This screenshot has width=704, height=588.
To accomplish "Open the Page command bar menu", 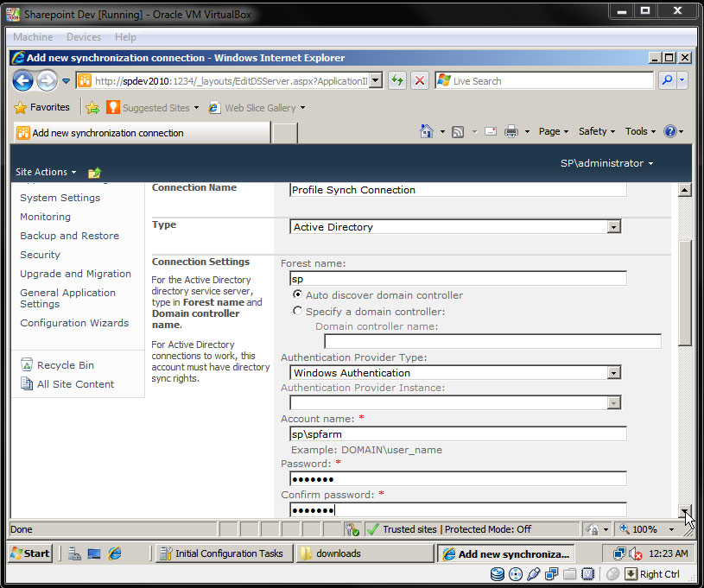I will 554,131.
